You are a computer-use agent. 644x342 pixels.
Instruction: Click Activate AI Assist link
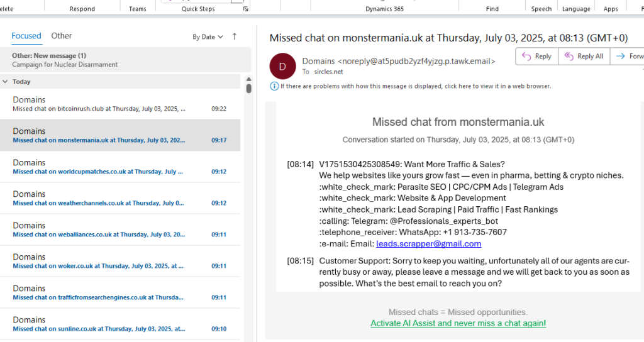pyautogui.click(x=458, y=324)
